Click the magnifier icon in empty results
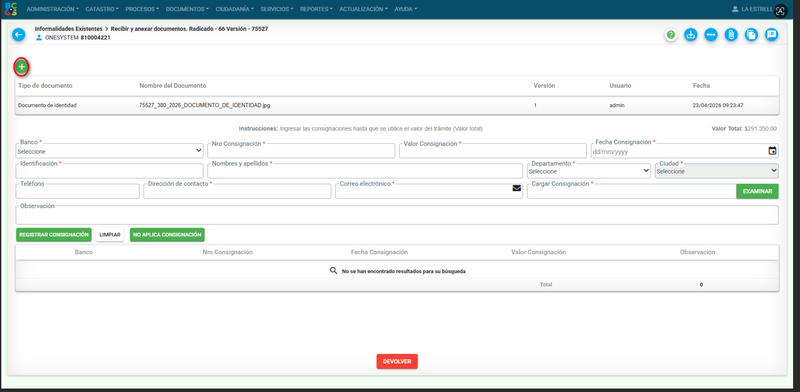The image size is (800, 392). pos(334,271)
